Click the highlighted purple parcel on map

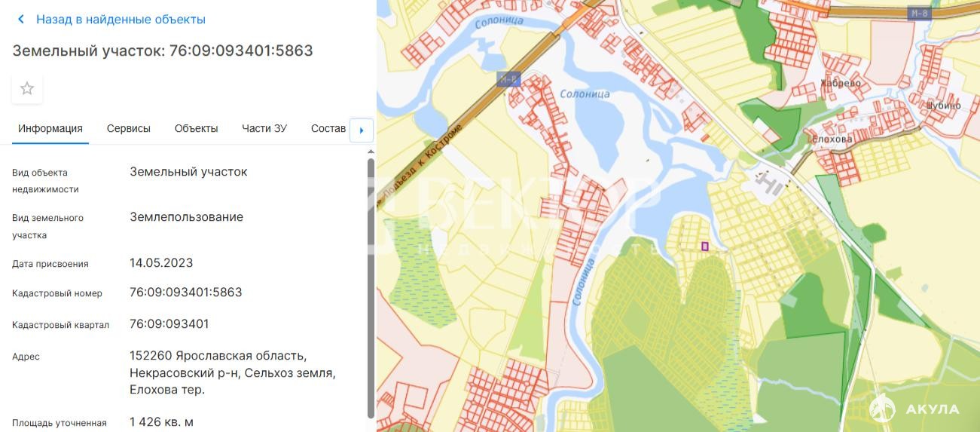pyautogui.click(x=705, y=246)
